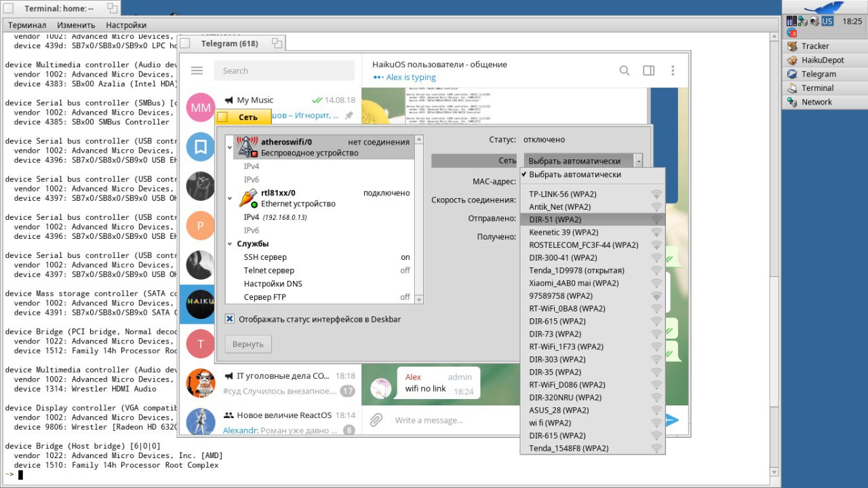
Task: Click the clock 18:25 in Deskbar
Action: point(852,21)
